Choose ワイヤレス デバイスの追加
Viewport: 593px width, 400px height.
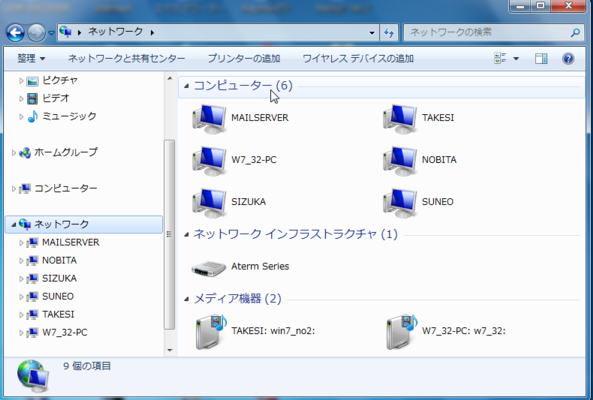click(x=358, y=59)
